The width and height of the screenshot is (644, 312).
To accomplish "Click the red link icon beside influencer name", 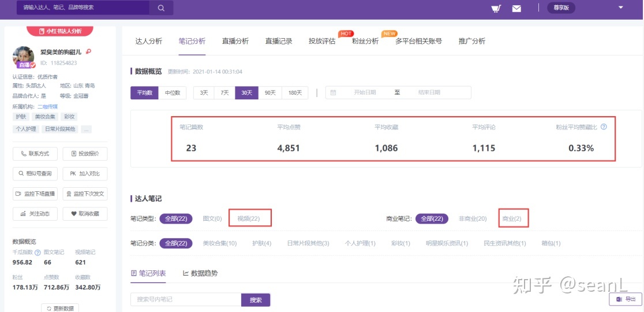I will pyautogui.click(x=88, y=52).
